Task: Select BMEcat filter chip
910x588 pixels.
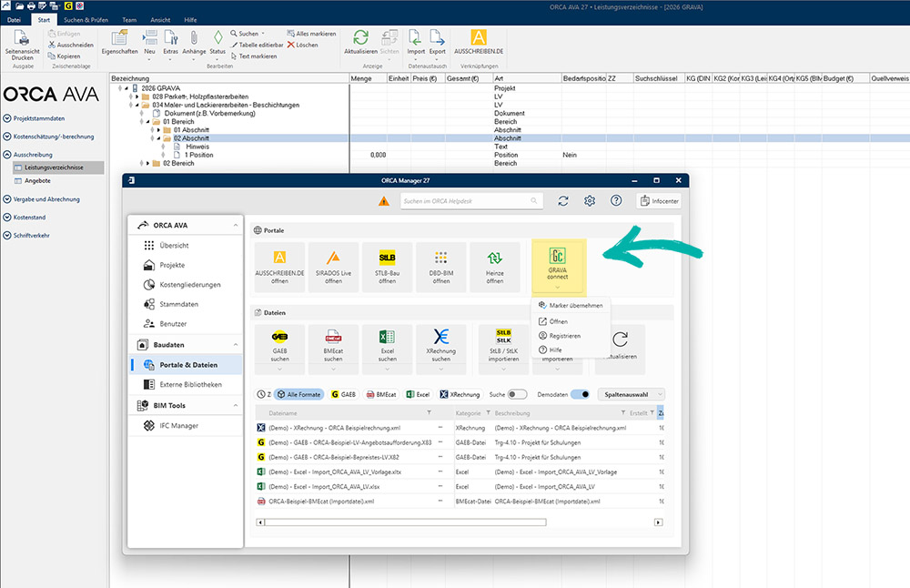Action: click(x=381, y=395)
